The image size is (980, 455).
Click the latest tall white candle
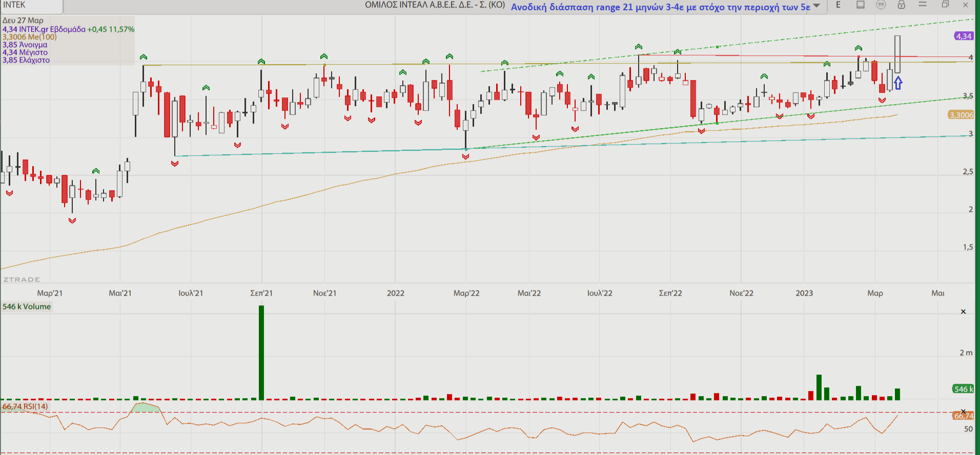pyautogui.click(x=897, y=54)
